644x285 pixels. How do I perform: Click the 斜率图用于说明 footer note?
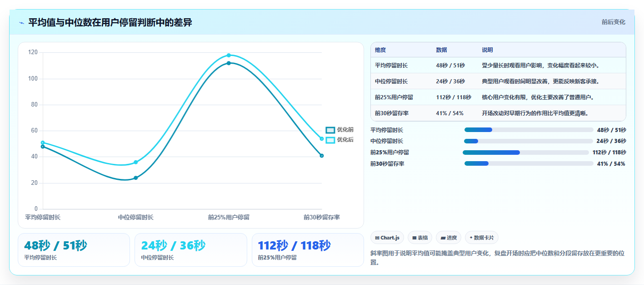point(498,258)
